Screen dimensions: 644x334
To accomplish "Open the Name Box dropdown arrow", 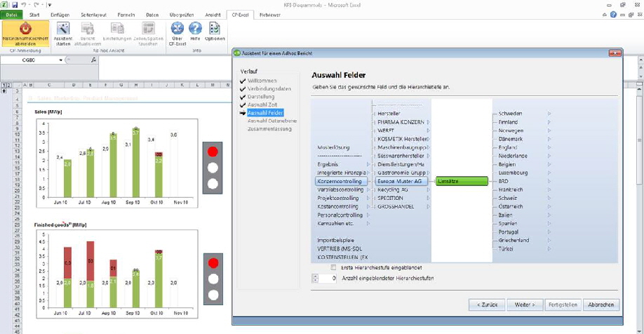I will (x=61, y=60).
